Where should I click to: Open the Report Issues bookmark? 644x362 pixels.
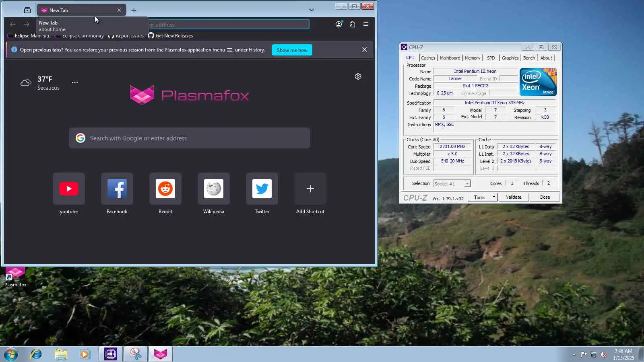point(126,36)
